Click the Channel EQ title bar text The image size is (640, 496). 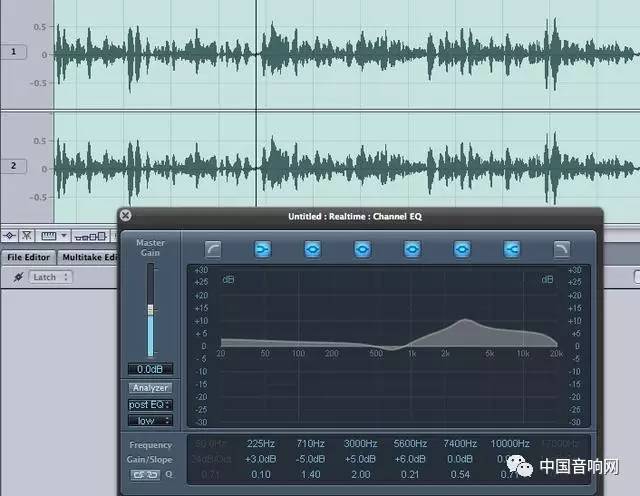point(355,216)
